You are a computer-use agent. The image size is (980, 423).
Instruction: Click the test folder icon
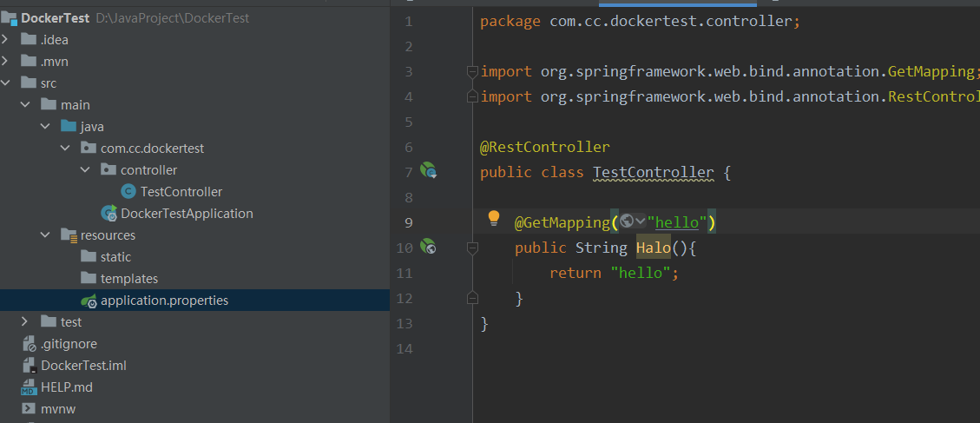coord(48,321)
